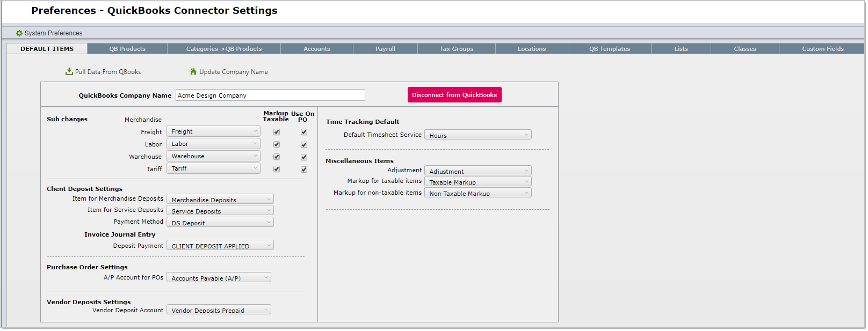868x331 pixels.
Task: Open Markup for non-taxable items dropdown
Action: pyautogui.click(x=478, y=193)
